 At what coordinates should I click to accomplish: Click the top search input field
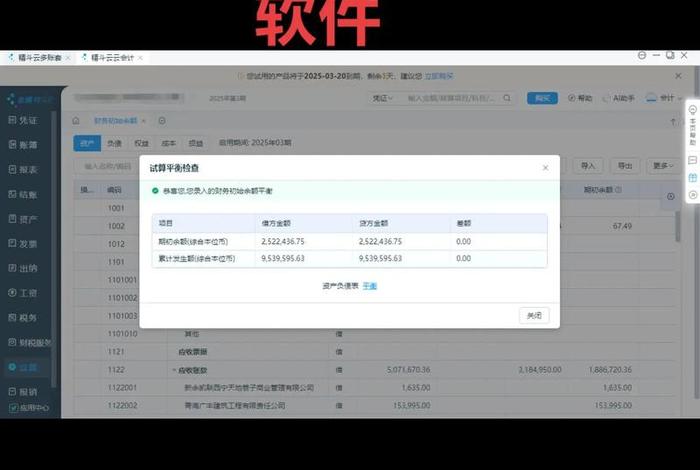(x=451, y=98)
